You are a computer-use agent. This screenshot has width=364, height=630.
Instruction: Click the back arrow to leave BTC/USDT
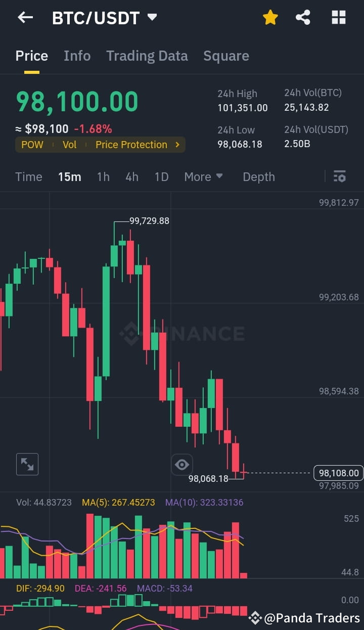[25, 17]
